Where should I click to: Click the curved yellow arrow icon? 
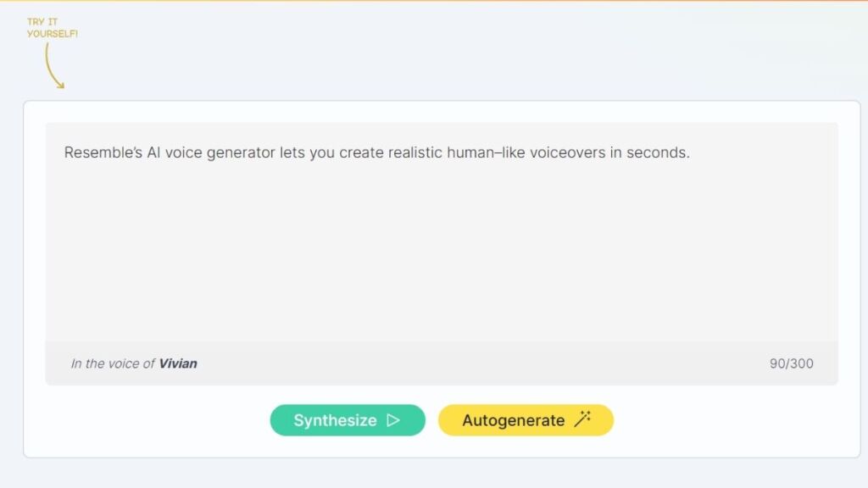53,66
